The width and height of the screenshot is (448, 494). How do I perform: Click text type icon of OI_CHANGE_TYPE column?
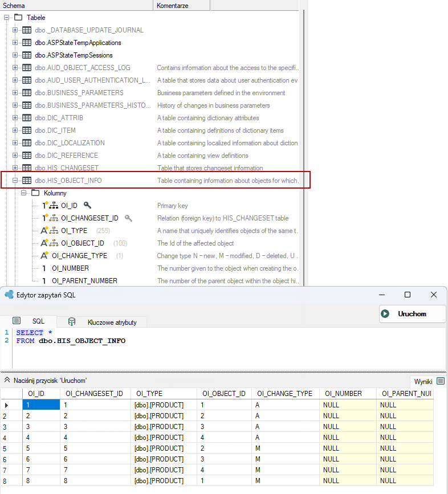click(44, 255)
